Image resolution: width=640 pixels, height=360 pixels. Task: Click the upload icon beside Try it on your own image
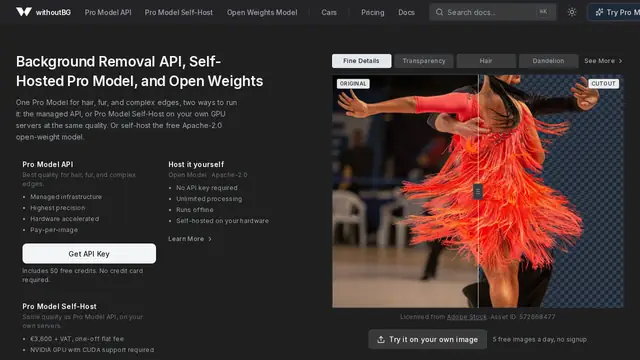(381, 340)
